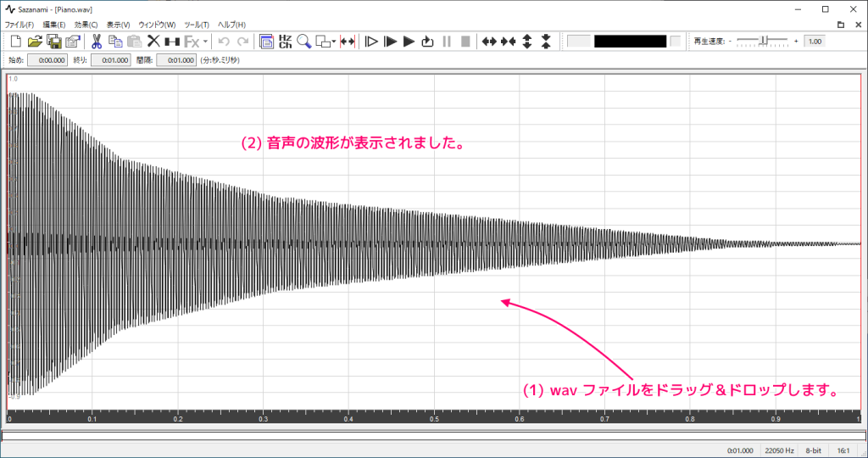This screenshot has width=868, height=458.
Task: Click the Save floppy disk icon
Action: [x=53, y=41]
